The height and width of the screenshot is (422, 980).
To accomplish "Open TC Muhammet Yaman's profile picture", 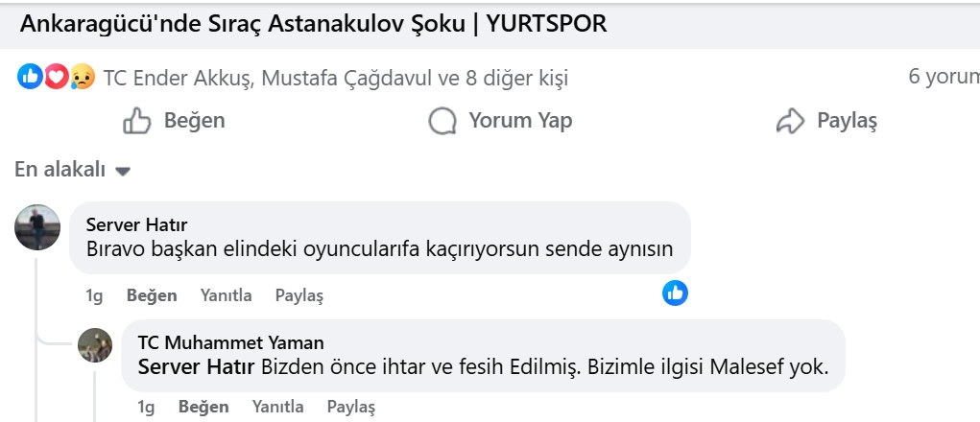I will [x=95, y=345].
